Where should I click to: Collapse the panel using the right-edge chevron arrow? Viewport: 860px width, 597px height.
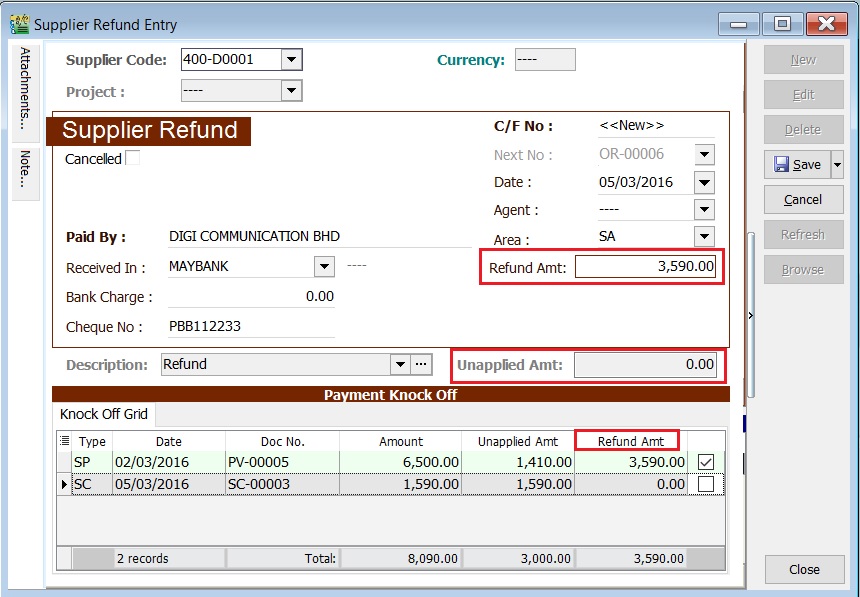(x=749, y=313)
